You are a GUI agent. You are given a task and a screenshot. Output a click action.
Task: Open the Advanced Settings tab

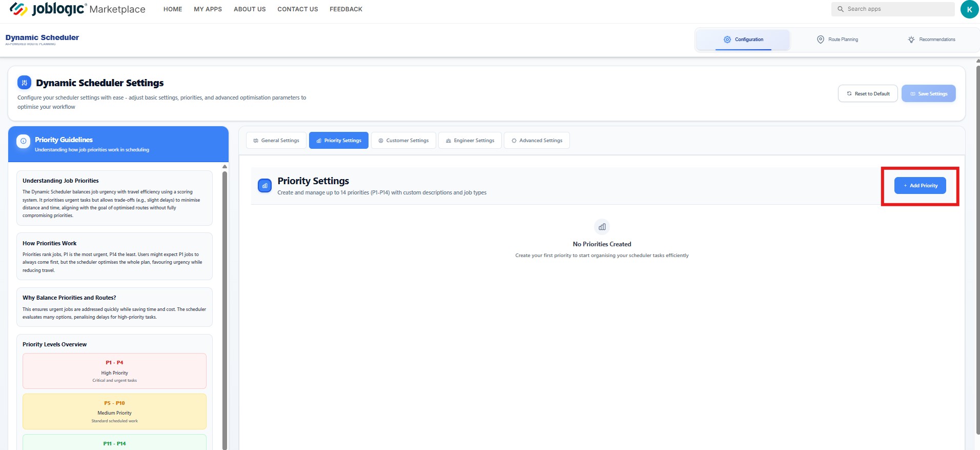[x=537, y=141]
